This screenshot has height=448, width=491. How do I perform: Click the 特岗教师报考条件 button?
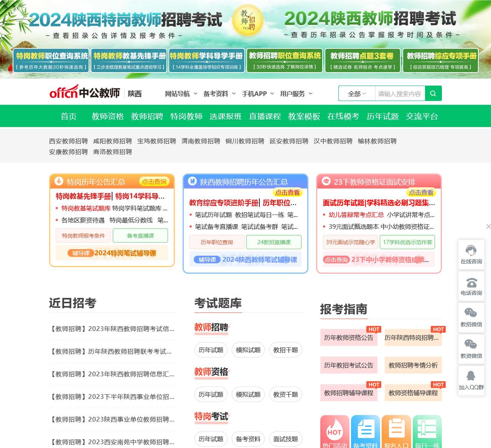click(83, 236)
